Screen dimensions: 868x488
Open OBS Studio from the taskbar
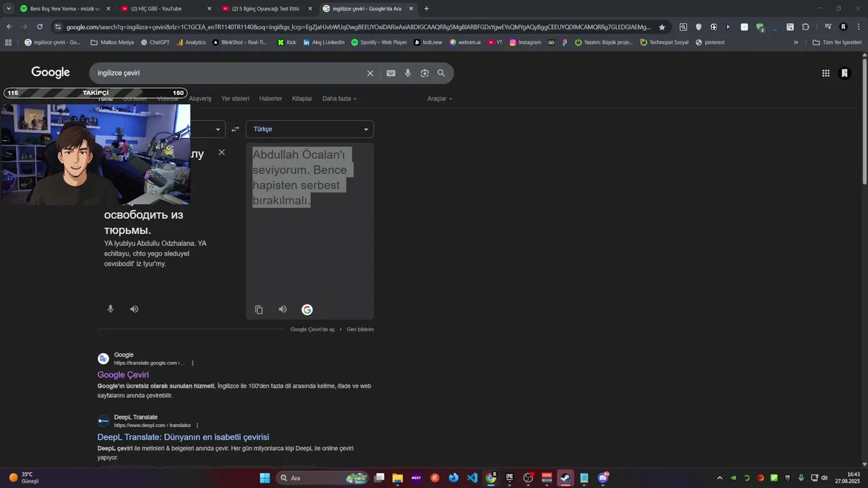528,478
